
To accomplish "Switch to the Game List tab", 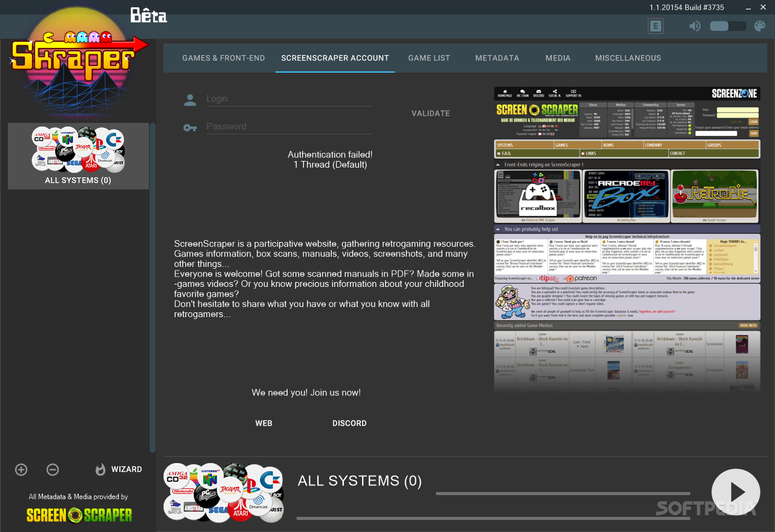I will tap(429, 58).
